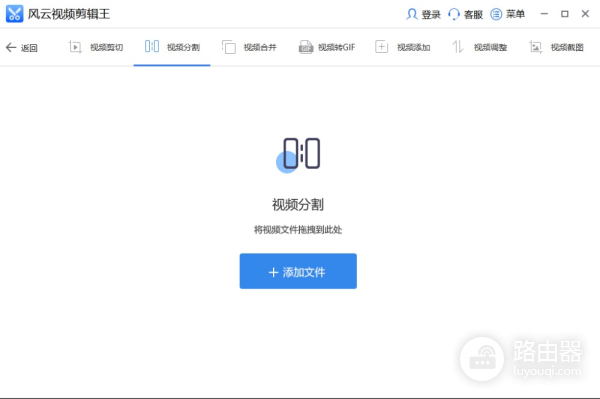Maximize the application window

564,14
